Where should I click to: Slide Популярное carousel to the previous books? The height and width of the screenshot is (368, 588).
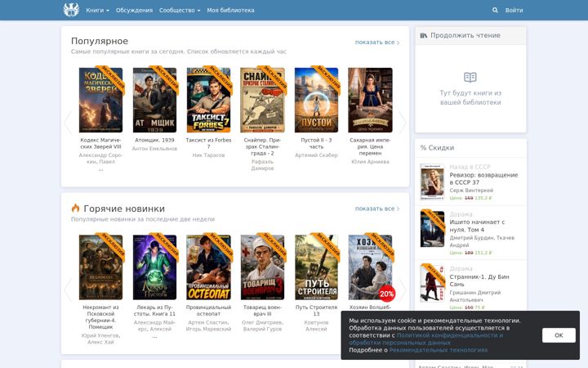(x=68, y=123)
